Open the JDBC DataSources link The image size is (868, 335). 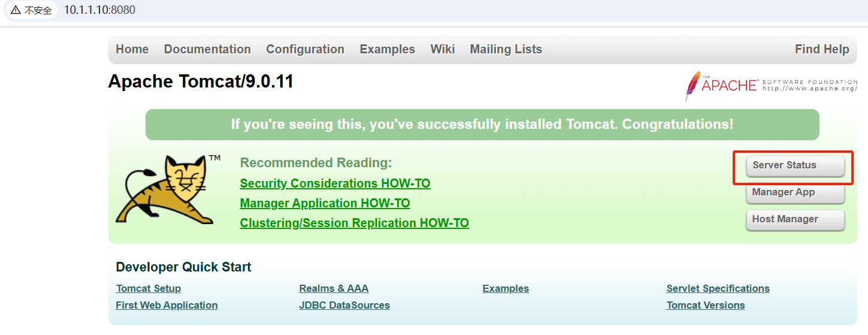coord(344,305)
